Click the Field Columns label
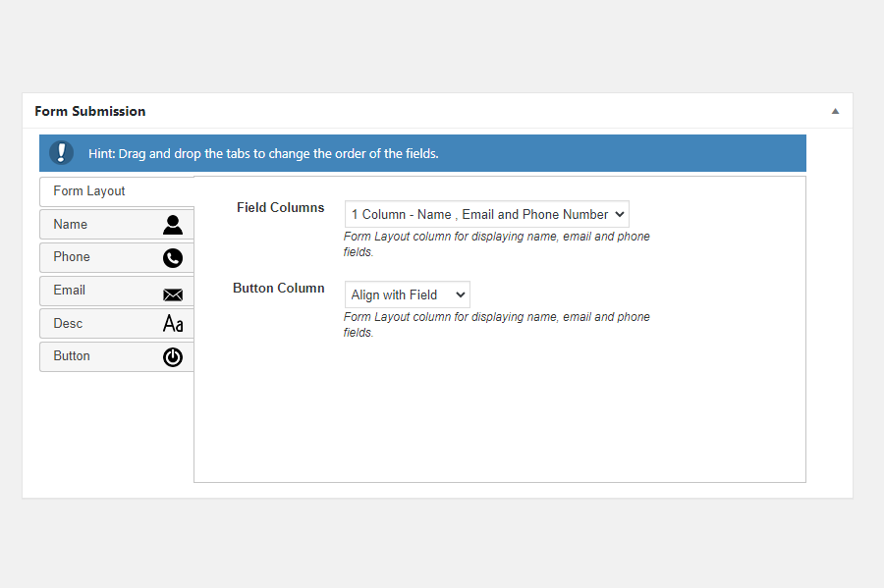The height and width of the screenshot is (588, 884). [280, 207]
